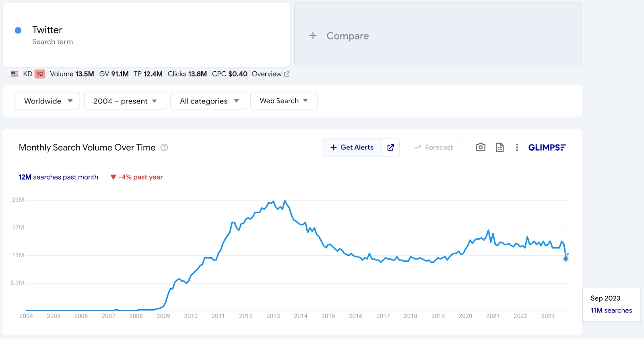Screen dimensions: 644x339
Task: Add a comparison term via Compare
Action: click(x=438, y=34)
